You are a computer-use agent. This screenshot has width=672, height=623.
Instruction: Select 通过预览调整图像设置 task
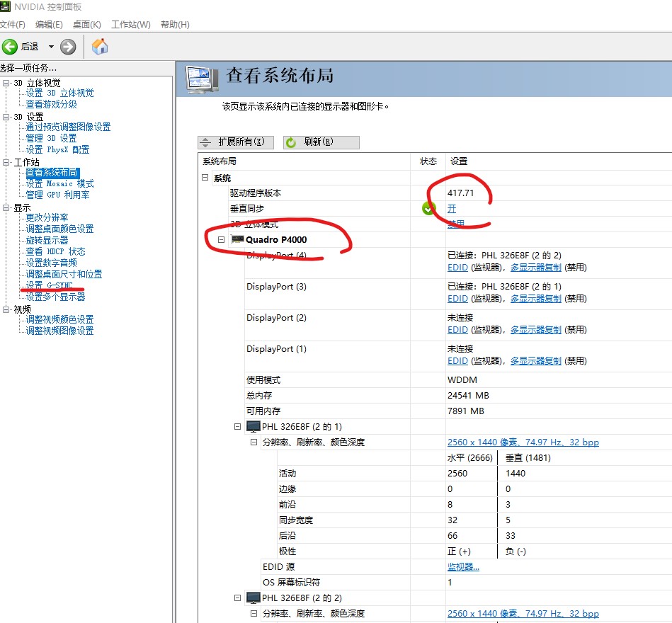coord(68,127)
